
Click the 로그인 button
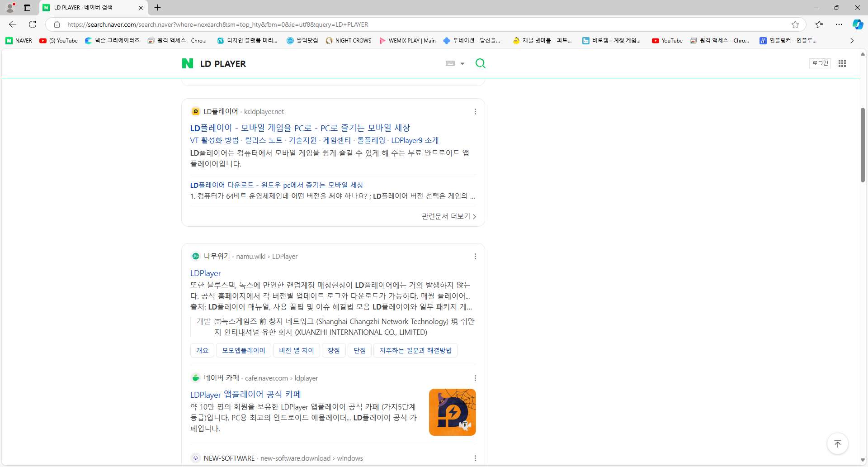point(820,63)
